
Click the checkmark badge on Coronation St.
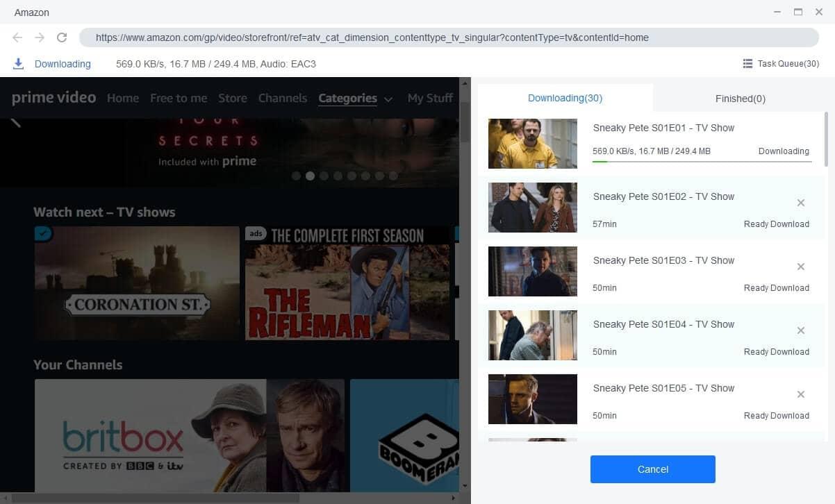click(x=44, y=234)
